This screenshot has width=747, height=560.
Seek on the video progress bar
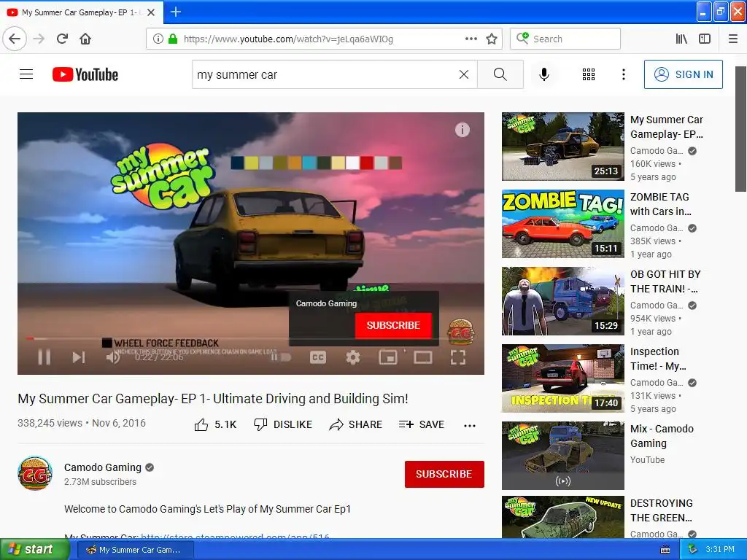click(x=251, y=338)
